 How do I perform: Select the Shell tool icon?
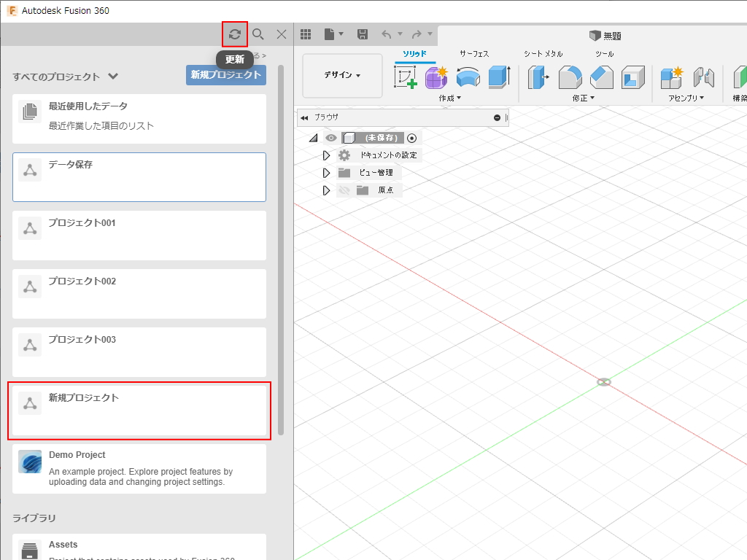[x=632, y=77]
